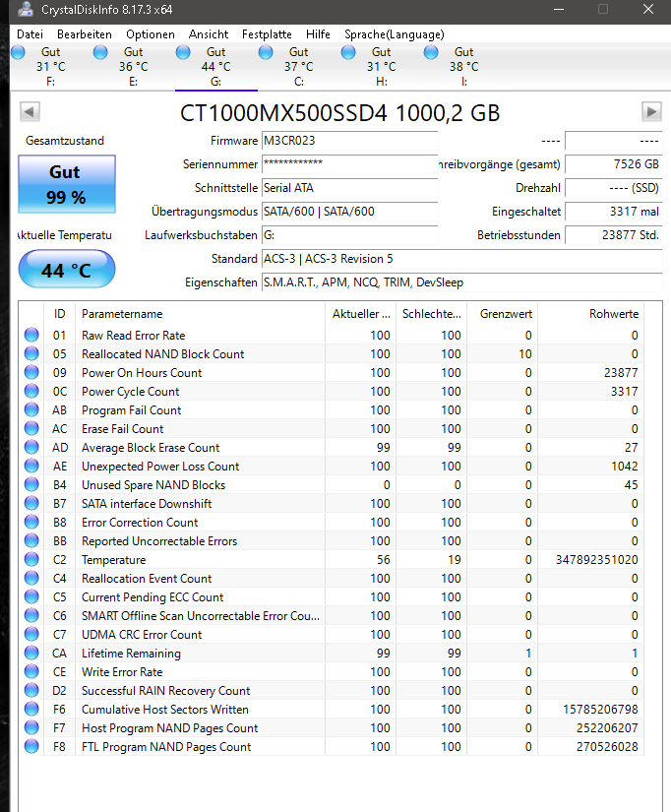Image resolution: width=671 pixels, height=812 pixels.
Task: Select drive E: tab at 36 °C
Action: [x=133, y=67]
